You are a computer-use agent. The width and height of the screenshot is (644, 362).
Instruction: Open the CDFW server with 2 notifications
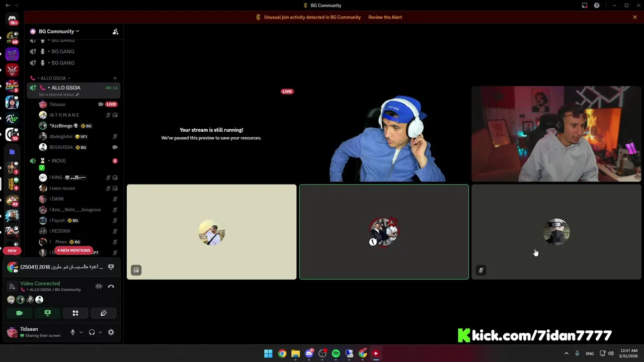[x=12, y=86]
